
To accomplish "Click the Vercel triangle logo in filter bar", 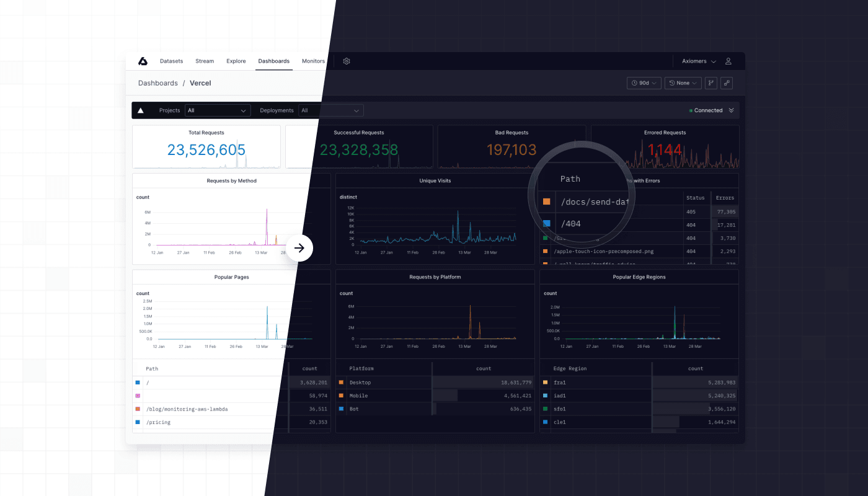I will click(x=141, y=110).
